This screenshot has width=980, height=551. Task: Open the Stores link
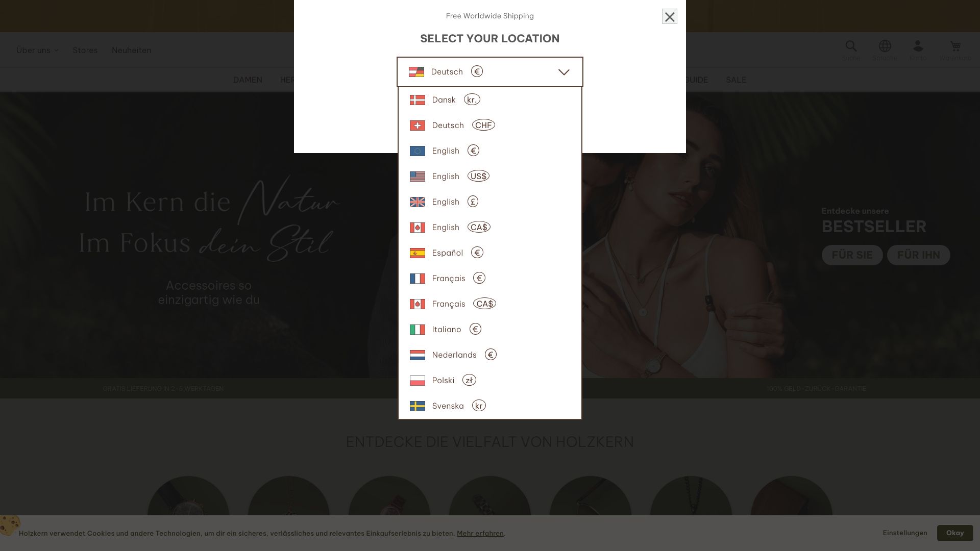point(85,50)
